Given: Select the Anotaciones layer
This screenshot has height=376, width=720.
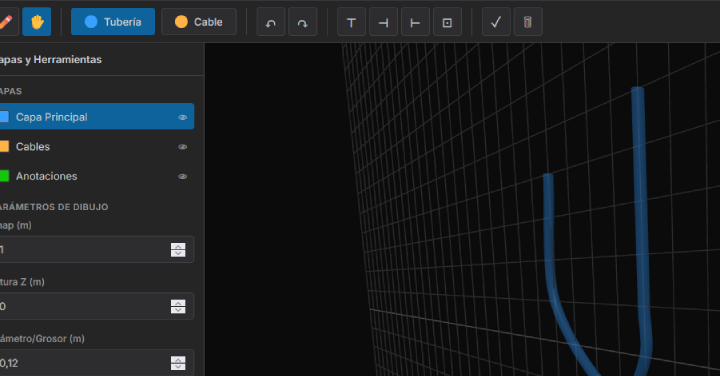Looking at the screenshot, I should point(96,176).
